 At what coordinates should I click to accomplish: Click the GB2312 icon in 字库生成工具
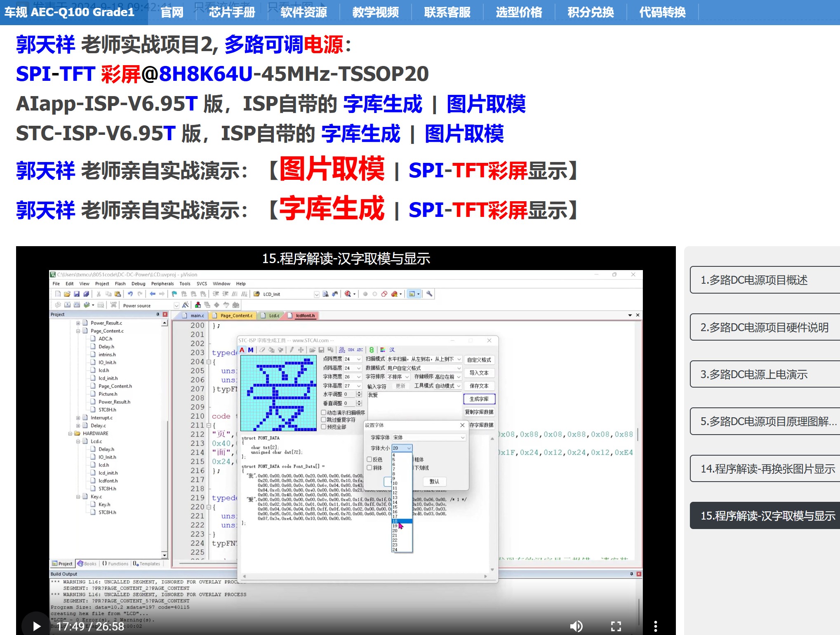(342, 350)
